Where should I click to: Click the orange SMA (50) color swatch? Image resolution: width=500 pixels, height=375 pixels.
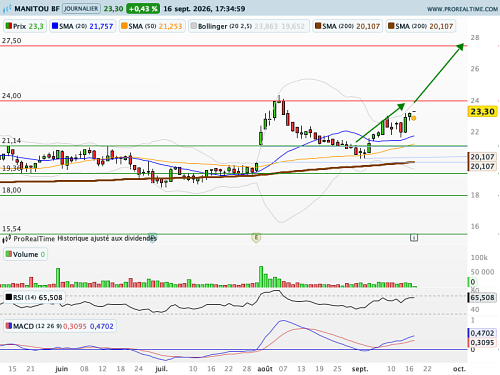pos(124,26)
